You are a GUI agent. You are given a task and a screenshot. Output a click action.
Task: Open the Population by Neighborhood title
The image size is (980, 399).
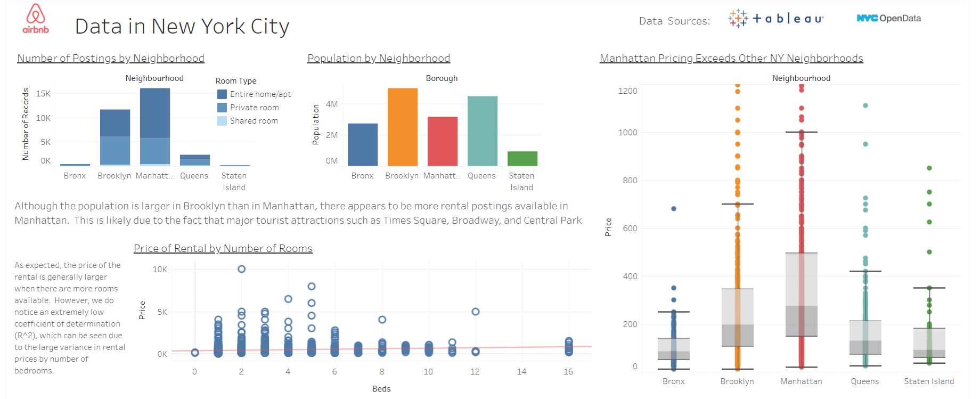(x=378, y=58)
